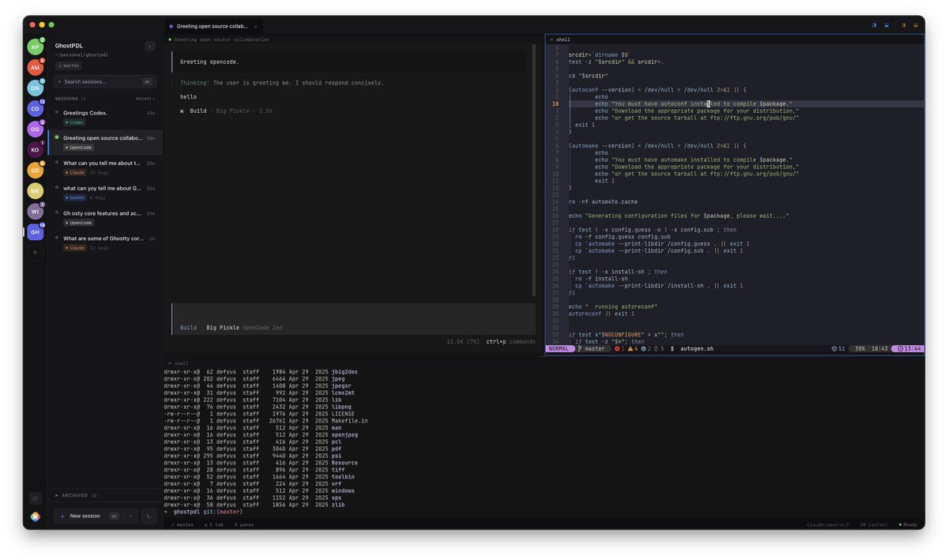The width and height of the screenshot is (948, 560).
Task: Select the AM project avatar
Action: tap(35, 68)
